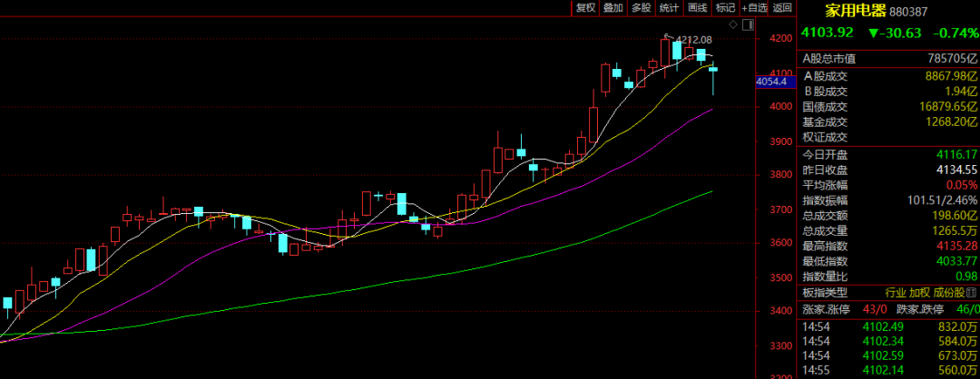
Task: Click the 最高指数 value 4135.28
Action: [957, 246]
